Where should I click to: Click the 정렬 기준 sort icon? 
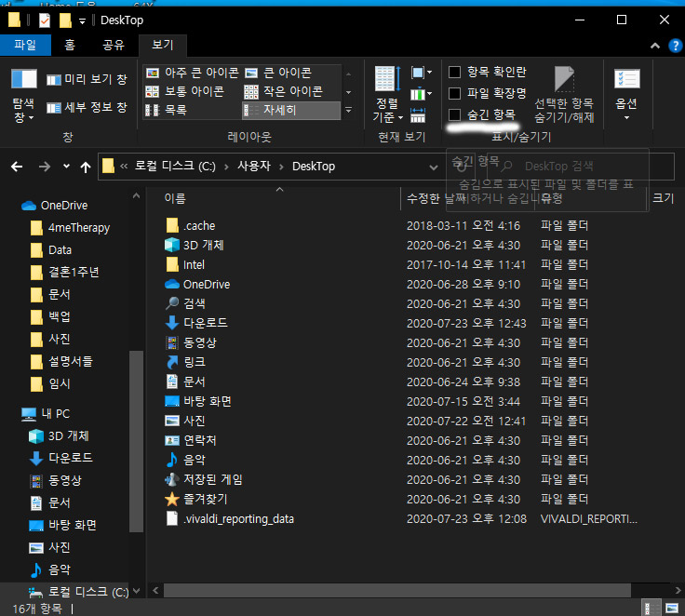(x=386, y=80)
